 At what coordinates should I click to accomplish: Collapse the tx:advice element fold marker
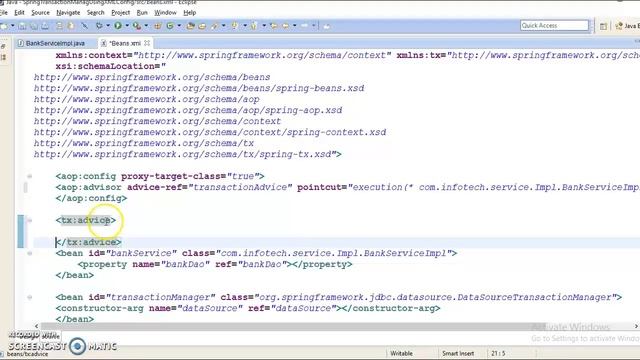click(29, 220)
